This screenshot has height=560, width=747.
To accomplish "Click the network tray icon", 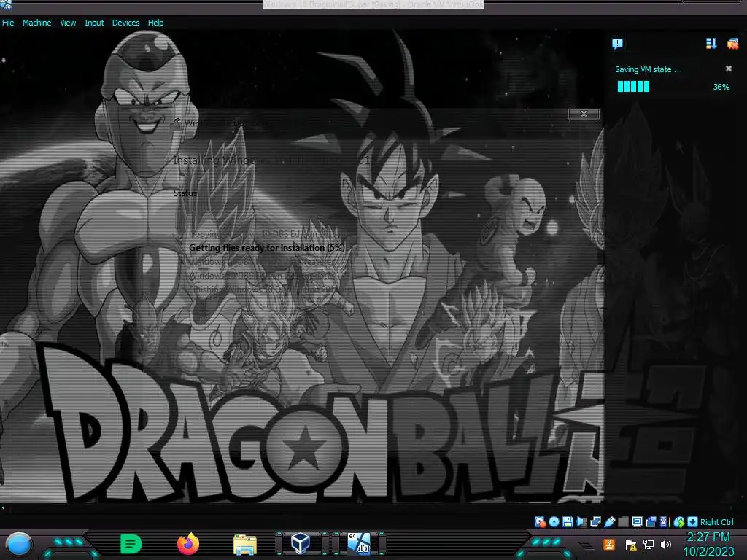I will tap(649, 544).
